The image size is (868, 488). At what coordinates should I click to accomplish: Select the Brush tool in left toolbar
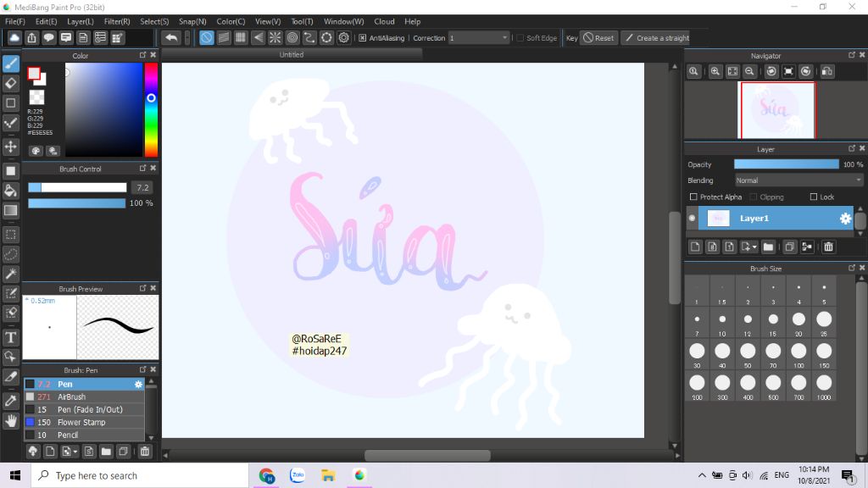click(x=10, y=64)
